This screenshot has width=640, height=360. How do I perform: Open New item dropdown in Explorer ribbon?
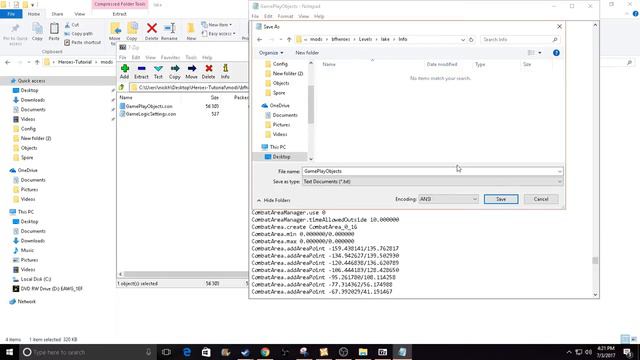pos(217,25)
